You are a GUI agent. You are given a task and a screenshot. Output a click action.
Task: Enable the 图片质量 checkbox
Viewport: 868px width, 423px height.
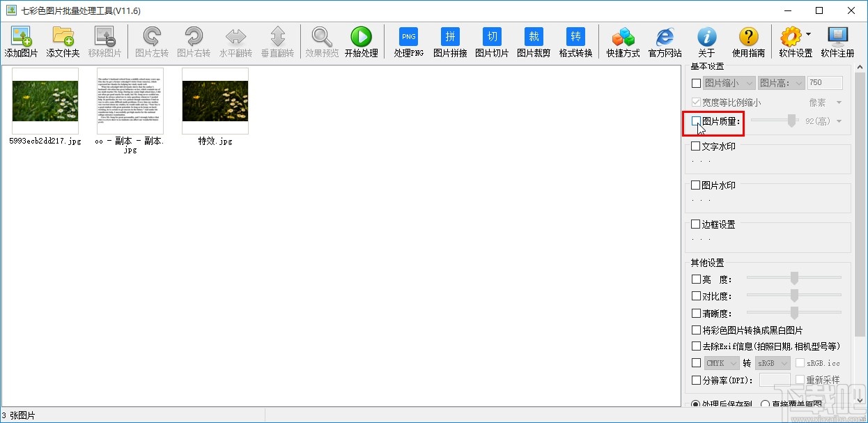696,121
